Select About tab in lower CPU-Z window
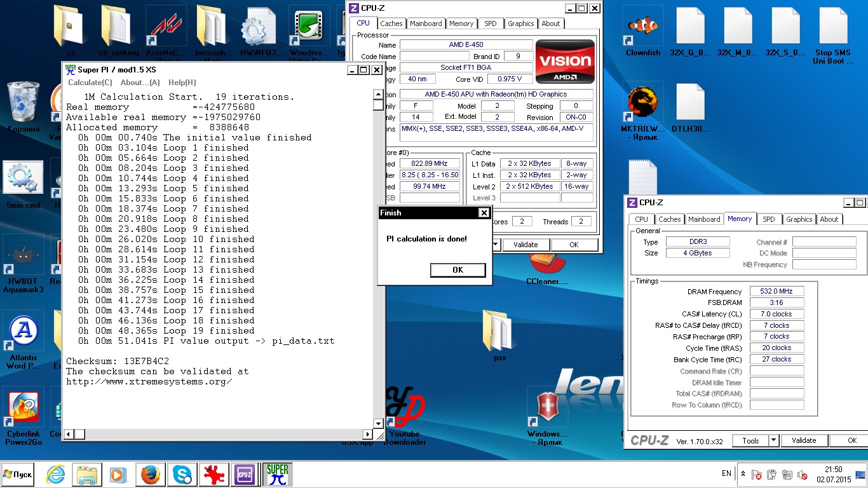The height and width of the screenshot is (488, 868). 829,219
